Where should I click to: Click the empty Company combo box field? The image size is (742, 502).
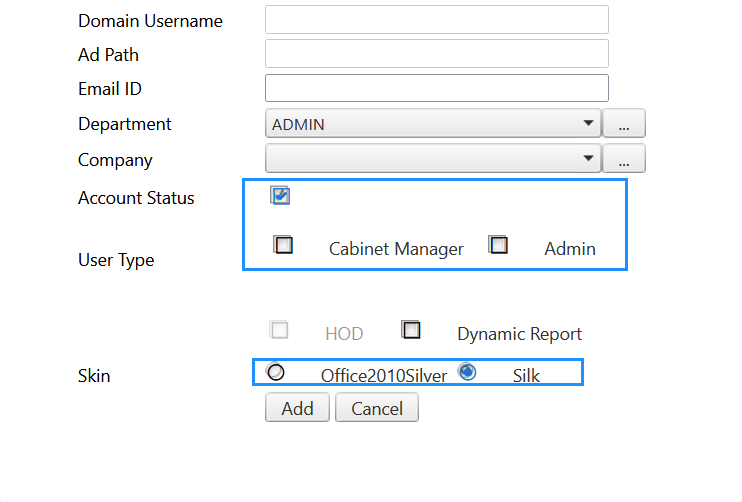[x=420, y=159]
